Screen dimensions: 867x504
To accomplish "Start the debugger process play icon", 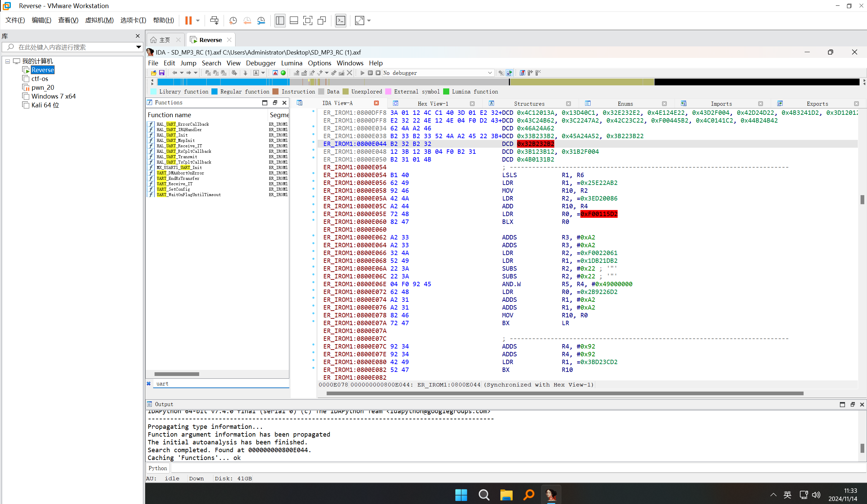I will click(362, 73).
